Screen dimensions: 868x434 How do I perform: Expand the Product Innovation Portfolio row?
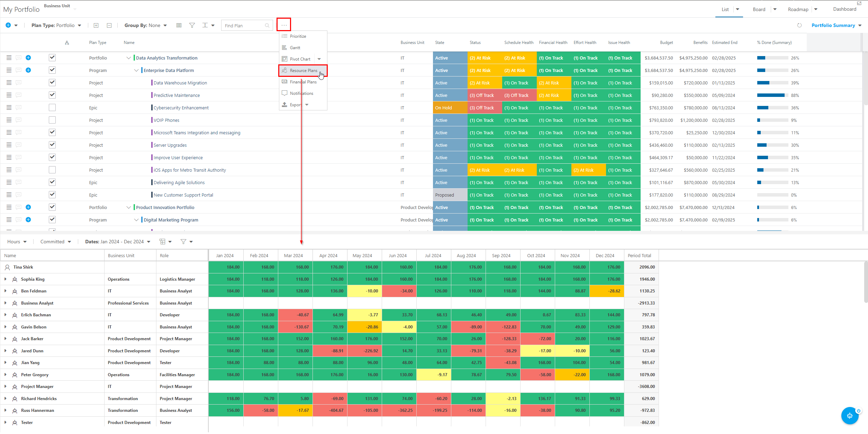pyautogui.click(x=128, y=207)
